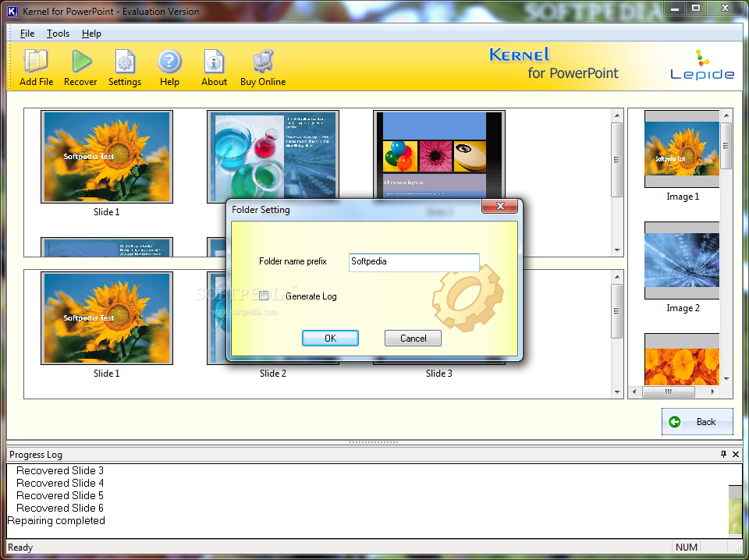Go back using the Back button
749x560 pixels.
point(697,421)
